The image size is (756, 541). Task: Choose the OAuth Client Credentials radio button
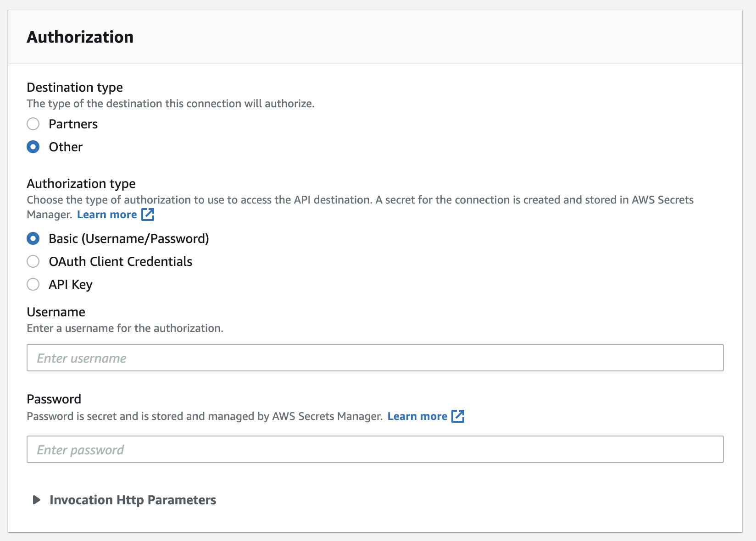(33, 261)
